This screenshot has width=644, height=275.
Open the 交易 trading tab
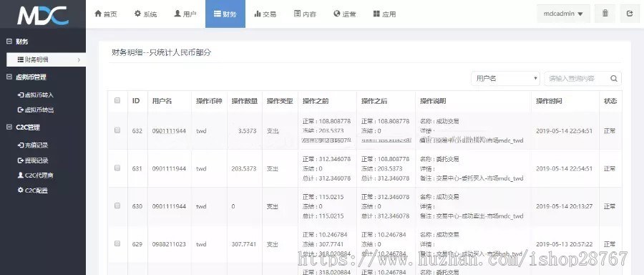[x=265, y=14]
